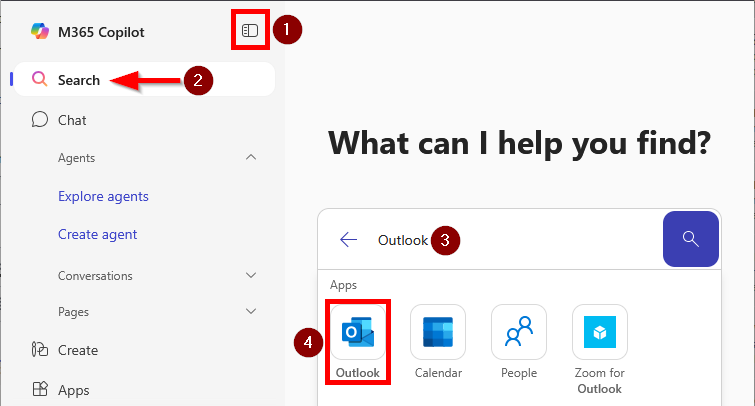Open the Calendar app icon
Image resolution: width=755 pixels, height=406 pixels.
(438, 332)
